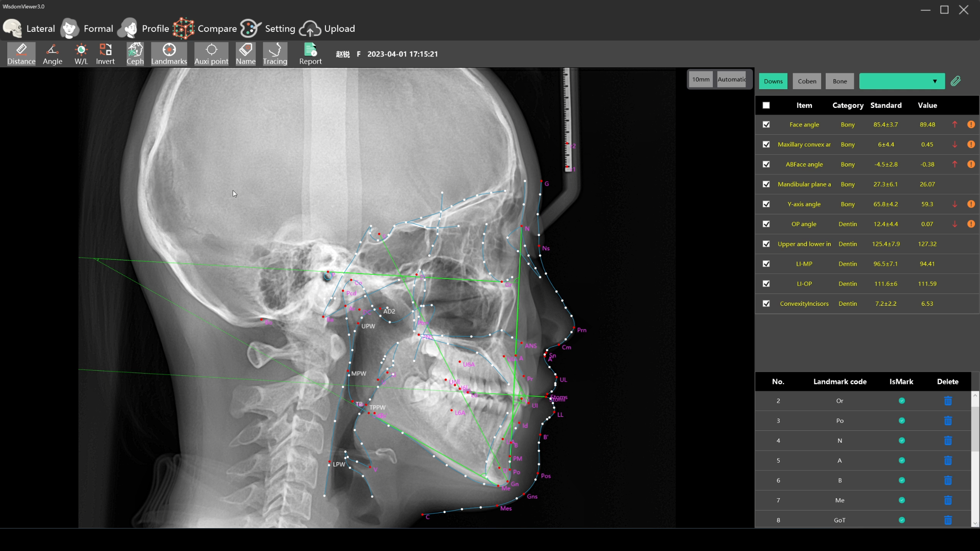
Task: Toggle Landmarks display
Action: coord(169,54)
